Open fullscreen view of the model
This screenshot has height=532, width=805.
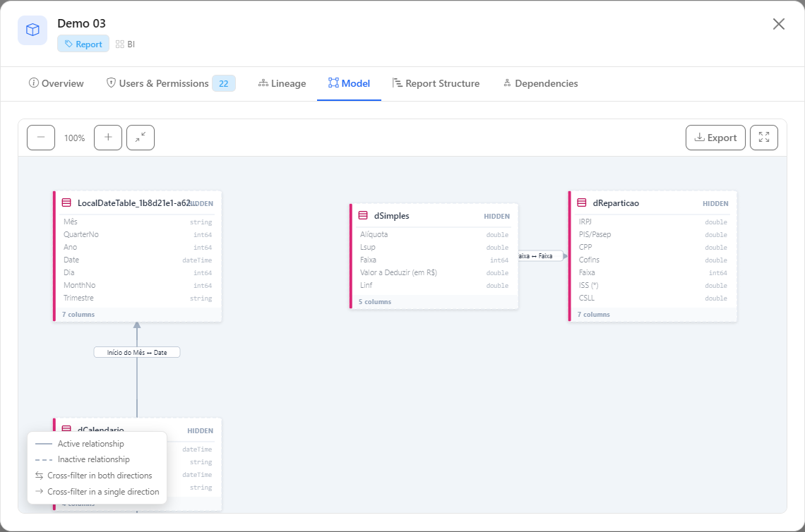coord(764,138)
